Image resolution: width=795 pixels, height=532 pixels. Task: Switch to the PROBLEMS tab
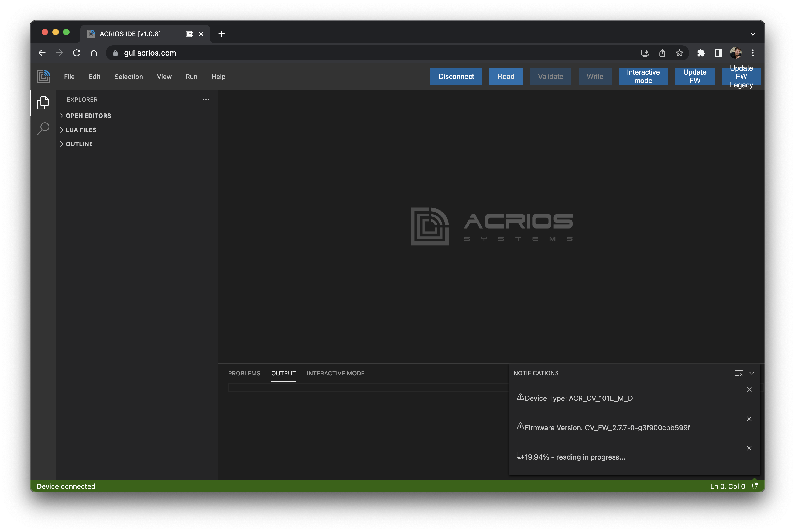[244, 373]
